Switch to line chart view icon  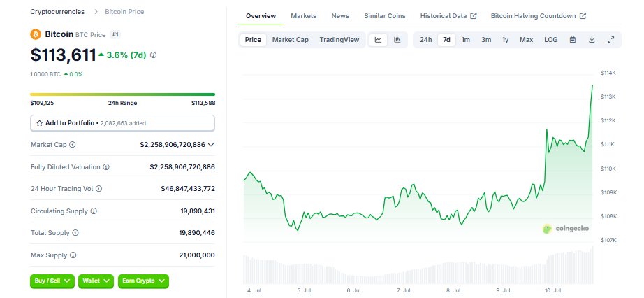(x=379, y=40)
